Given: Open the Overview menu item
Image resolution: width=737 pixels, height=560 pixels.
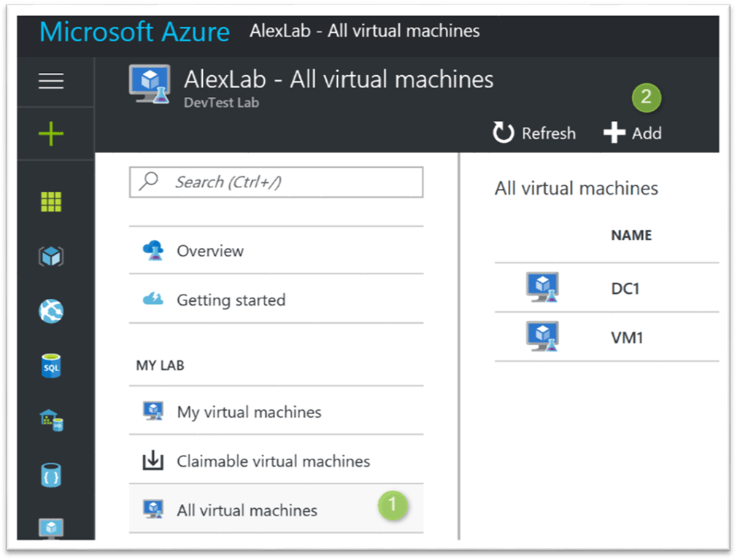Looking at the screenshot, I should tap(277, 250).
